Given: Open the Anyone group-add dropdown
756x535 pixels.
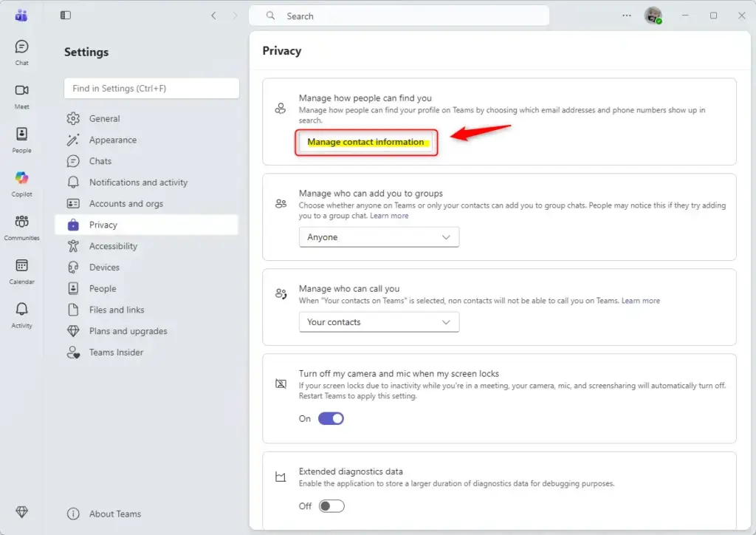Looking at the screenshot, I should [379, 237].
